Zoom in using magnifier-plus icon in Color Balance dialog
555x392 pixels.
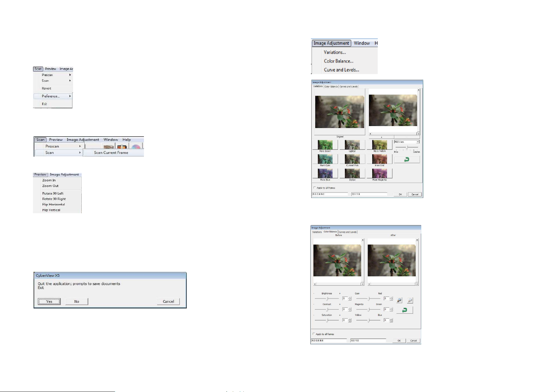click(399, 300)
